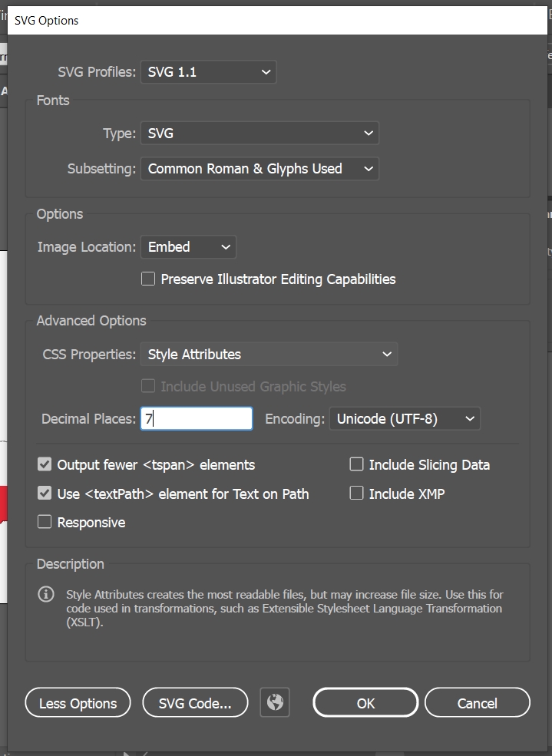This screenshot has height=756, width=552.
Task: Click the Less Options button
Action: click(77, 702)
